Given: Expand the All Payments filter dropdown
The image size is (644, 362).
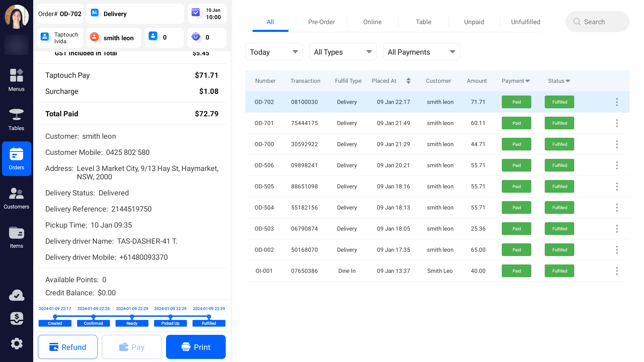Looking at the screenshot, I should [x=421, y=52].
